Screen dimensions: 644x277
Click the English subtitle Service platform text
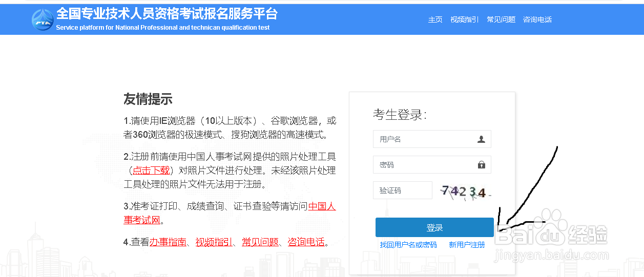[x=163, y=28]
